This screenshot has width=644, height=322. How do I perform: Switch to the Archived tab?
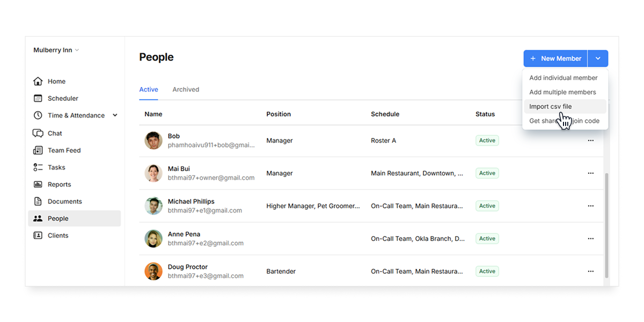pyautogui.click(x=186, y=89)
